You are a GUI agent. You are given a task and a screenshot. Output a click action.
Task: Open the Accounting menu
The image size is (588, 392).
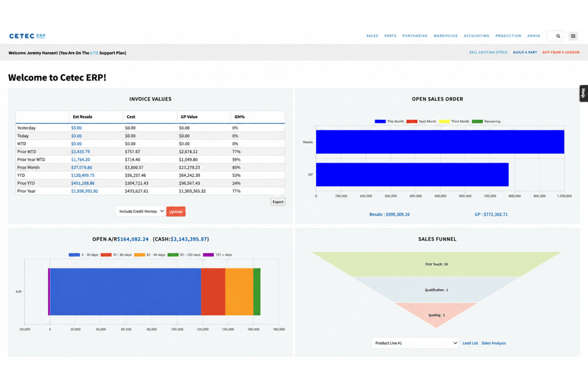click(476, 36)
